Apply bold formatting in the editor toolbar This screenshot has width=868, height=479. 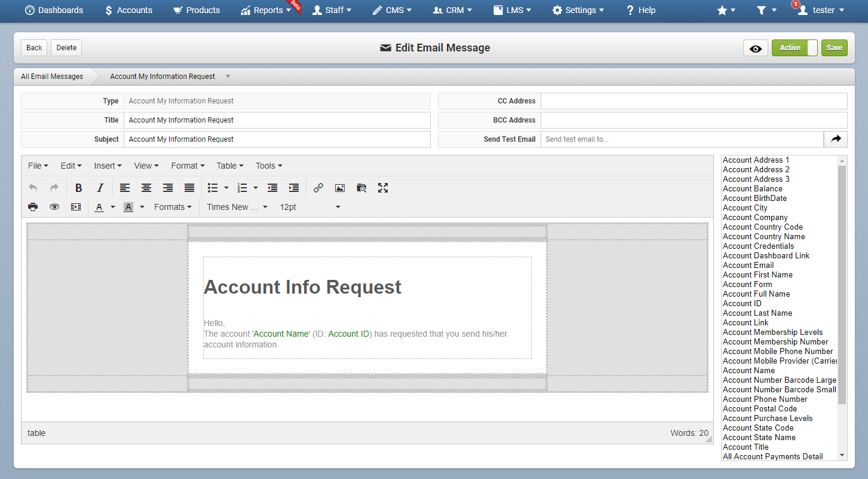click(78, 188)
